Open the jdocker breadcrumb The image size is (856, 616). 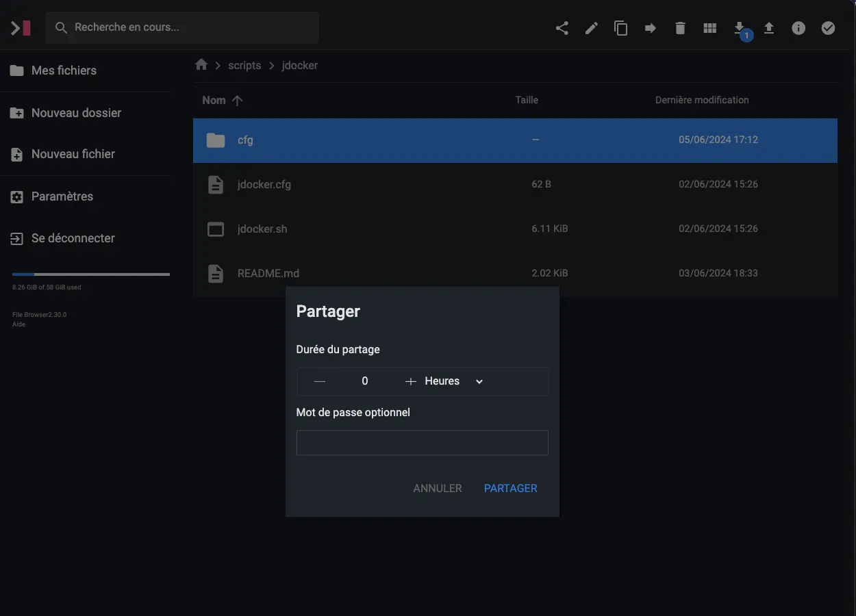pyautogui.click(x=300, y=66)
